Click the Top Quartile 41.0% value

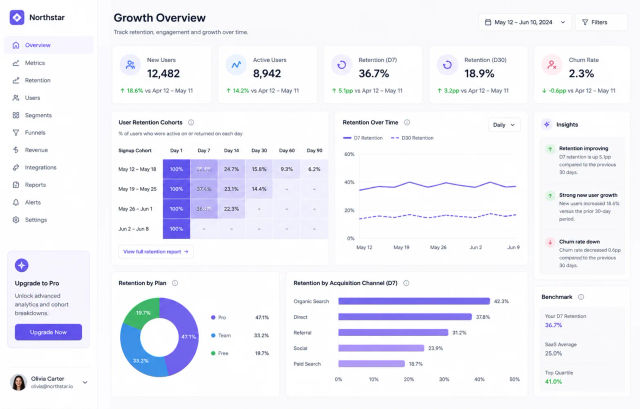coord(553,382)
